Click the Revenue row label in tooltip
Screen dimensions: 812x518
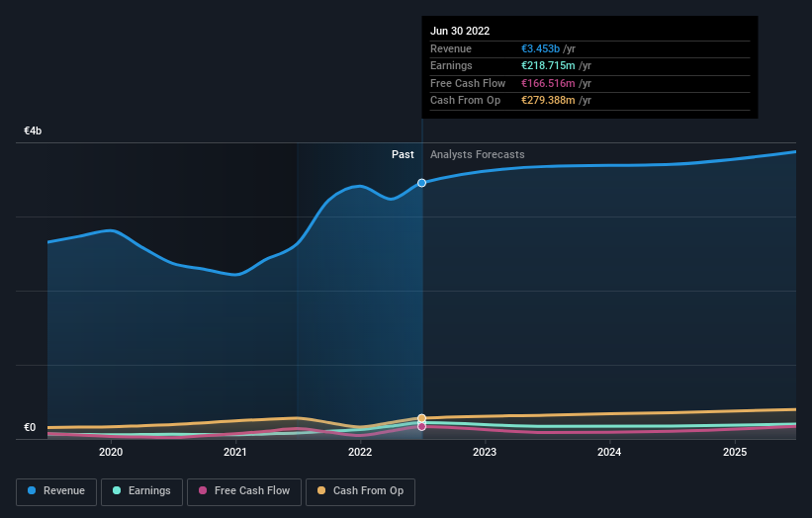tap(451, 48)
